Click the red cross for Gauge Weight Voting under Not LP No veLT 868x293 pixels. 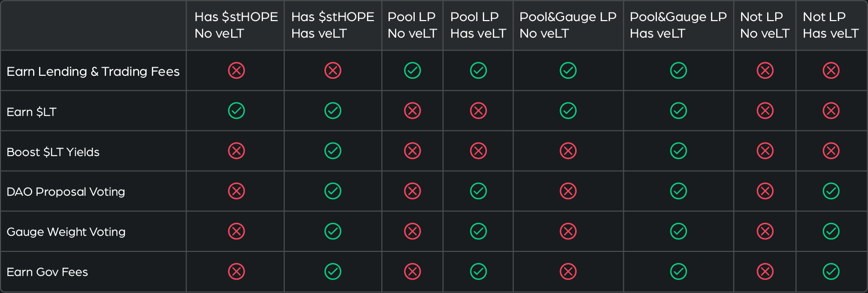765,231
